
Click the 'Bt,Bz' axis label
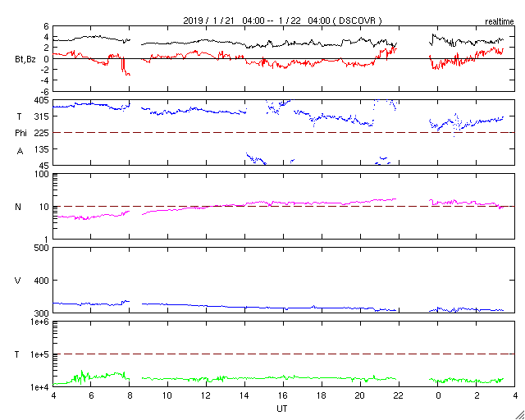coord(25,61)
